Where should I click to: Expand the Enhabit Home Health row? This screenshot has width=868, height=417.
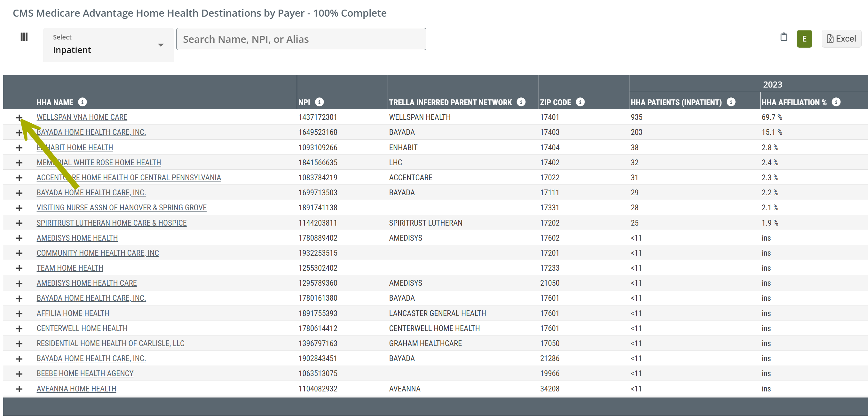click(19, 148)
